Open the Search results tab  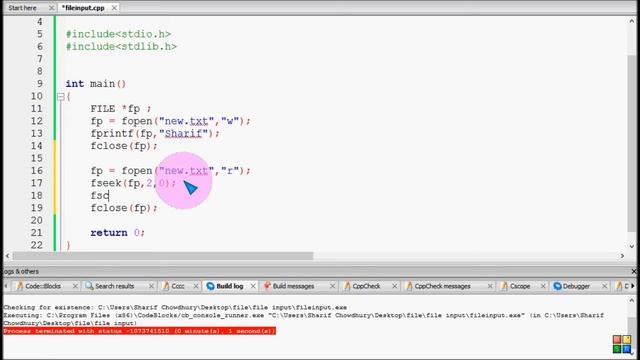pyautogui.click(x=115, y=286)
